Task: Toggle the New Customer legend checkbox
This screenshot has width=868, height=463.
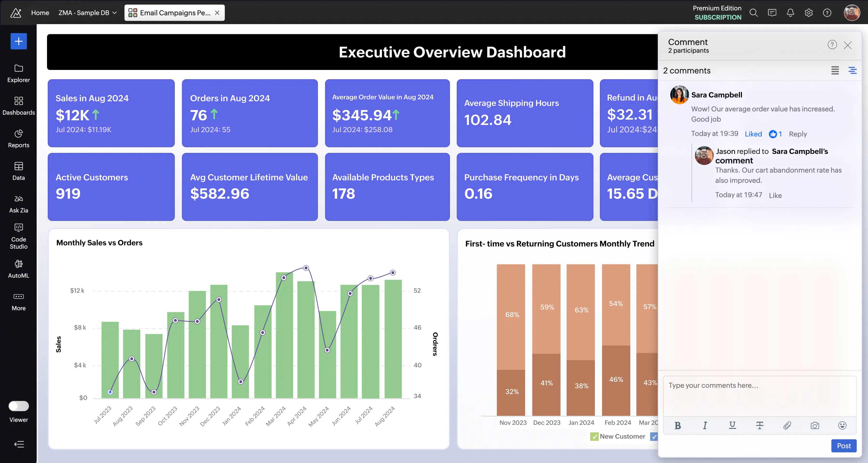Action: point(594,437)
